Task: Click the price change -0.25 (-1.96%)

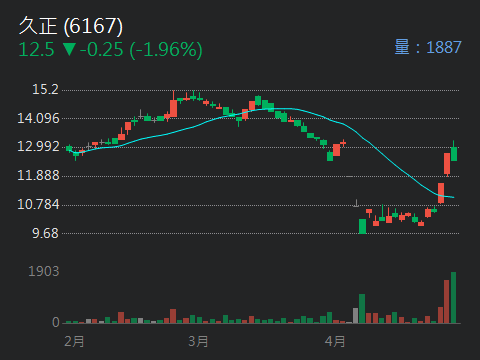Action: click(x=141, y=50)
